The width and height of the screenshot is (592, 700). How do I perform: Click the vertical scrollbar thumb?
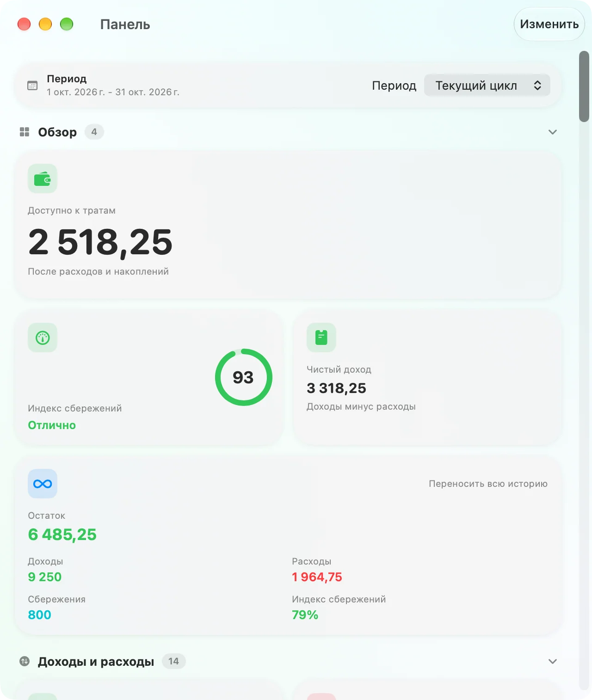[584, 86]
